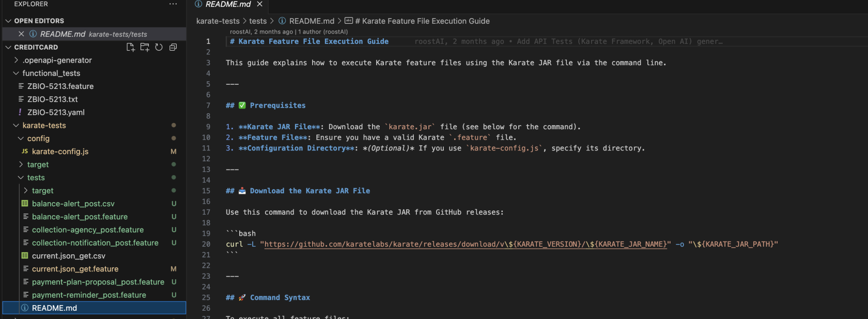Open karate-config.js file
868x319 pixels.
(x=60, y=151)
